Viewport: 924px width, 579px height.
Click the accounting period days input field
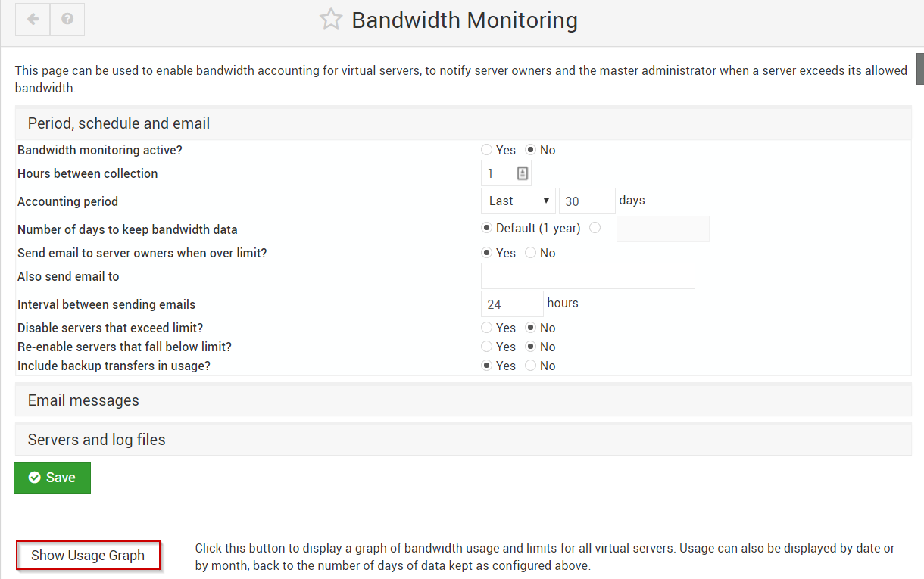587,201
